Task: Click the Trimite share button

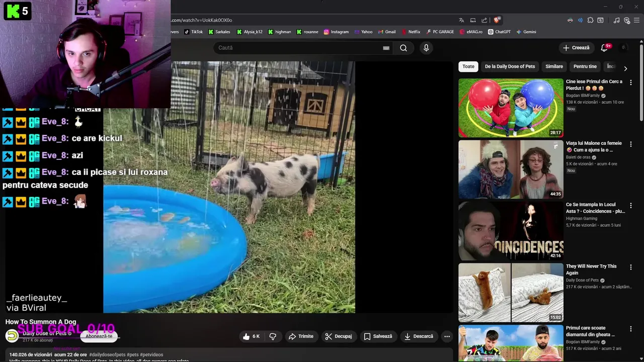Action: tap(301, 336)
